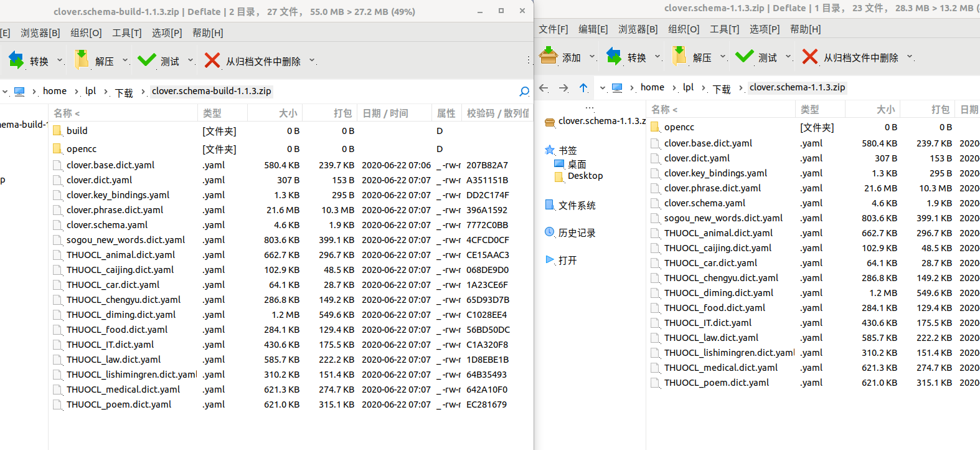Select THUOCL_chengyu.dict.yaml in left window

(124, 300)
